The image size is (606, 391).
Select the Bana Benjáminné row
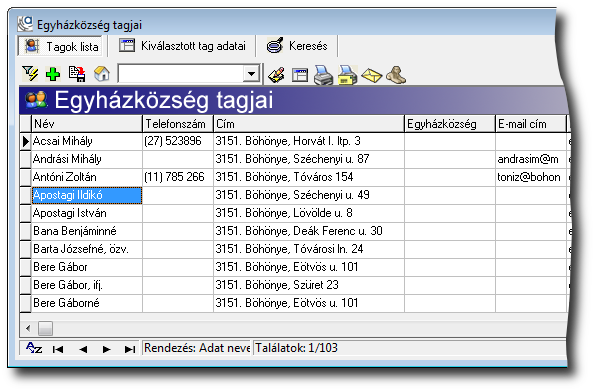click(293, 231)
